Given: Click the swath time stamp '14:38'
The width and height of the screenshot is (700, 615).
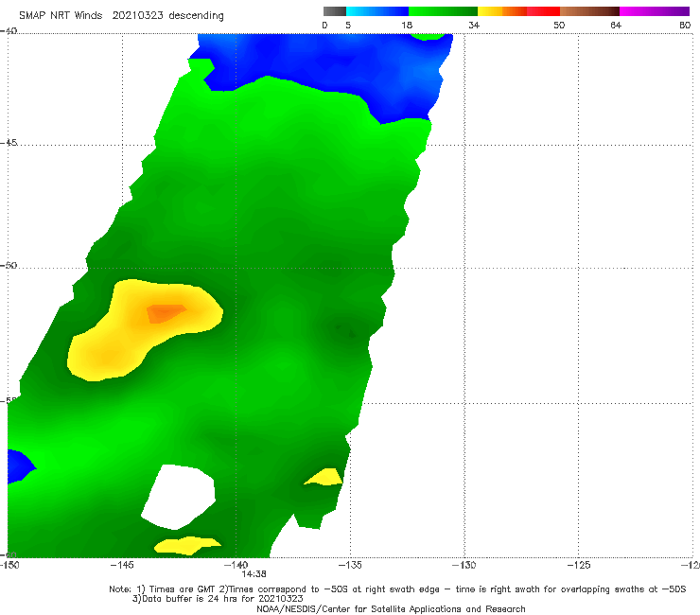Looking at the screenshot, I should (254, 574).
